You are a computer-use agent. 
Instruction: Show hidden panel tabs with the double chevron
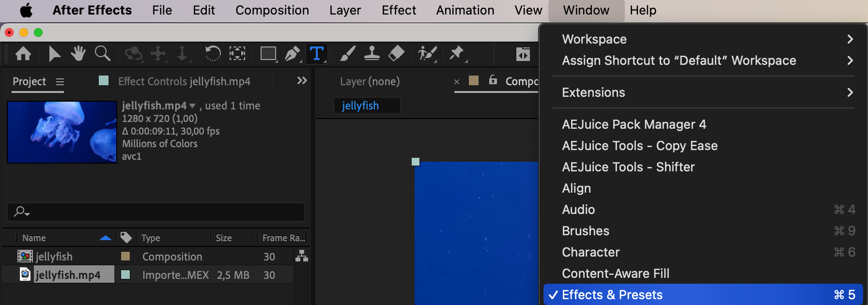pyautogui.click(x=302, y=80)
